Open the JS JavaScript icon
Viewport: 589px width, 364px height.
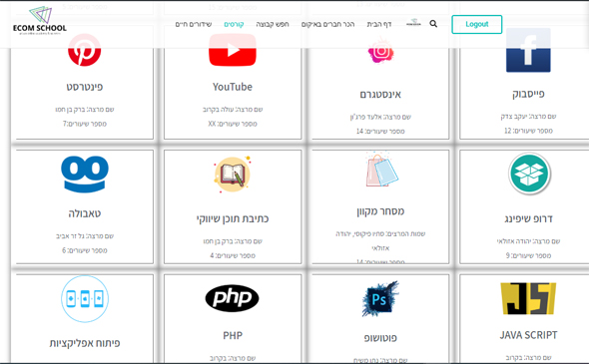[528, 299]
